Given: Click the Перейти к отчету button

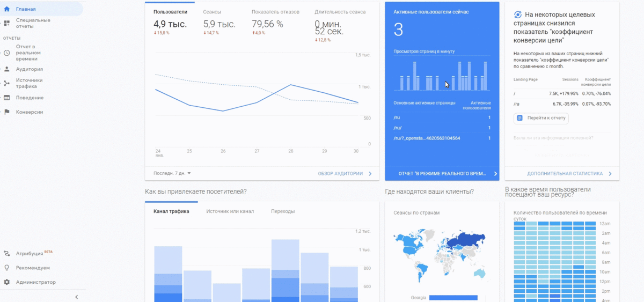Looking at the screenshot, I should [x=541, y=117].
